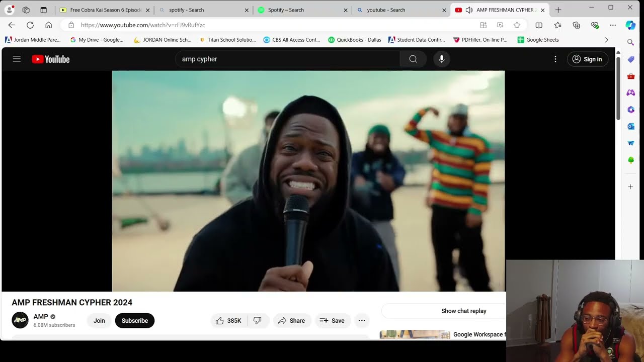Go back to the previous page
The height and width of the screenshot is (362, 644).
click(x=12, y=25)
